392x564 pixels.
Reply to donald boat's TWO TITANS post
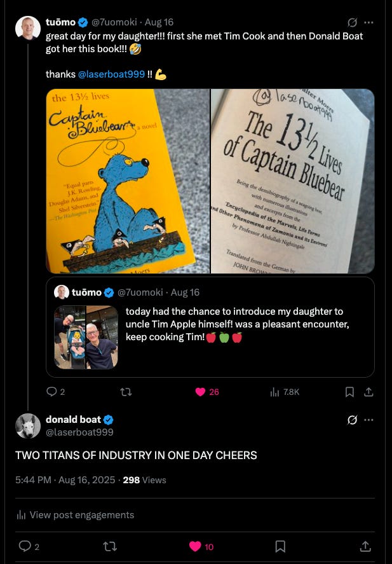pyautogui.click(x=29, y=547)
